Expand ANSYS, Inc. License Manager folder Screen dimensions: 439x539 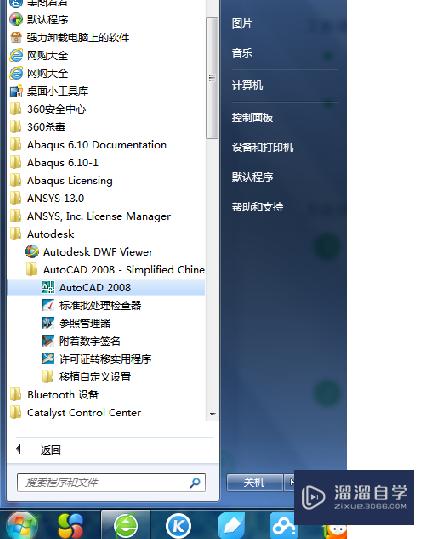pos(90,216)
